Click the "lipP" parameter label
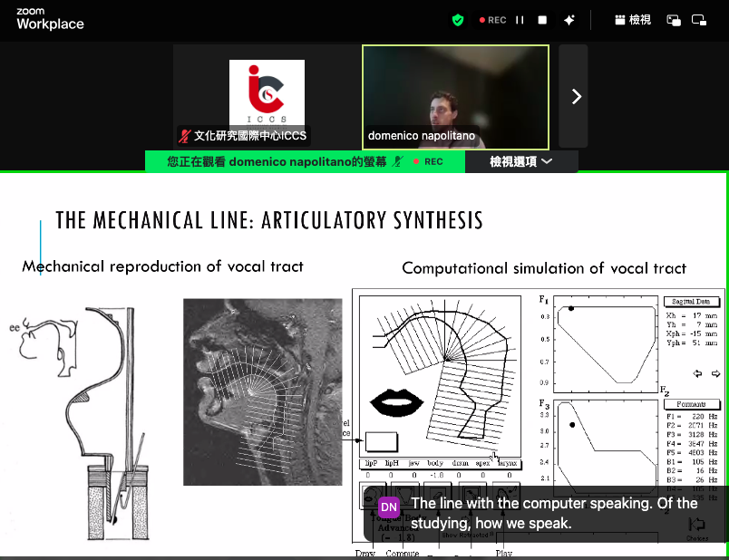Viewport: 729px width, 560px height. tap(371, 463)
